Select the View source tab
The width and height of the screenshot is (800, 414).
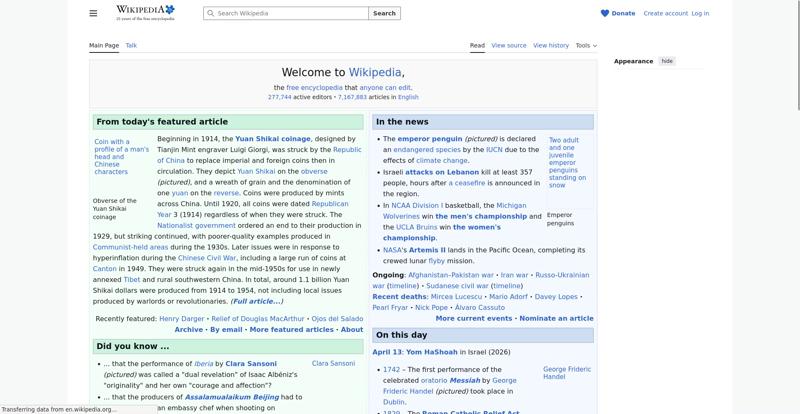pyautogui.click(x=509, y=45)
